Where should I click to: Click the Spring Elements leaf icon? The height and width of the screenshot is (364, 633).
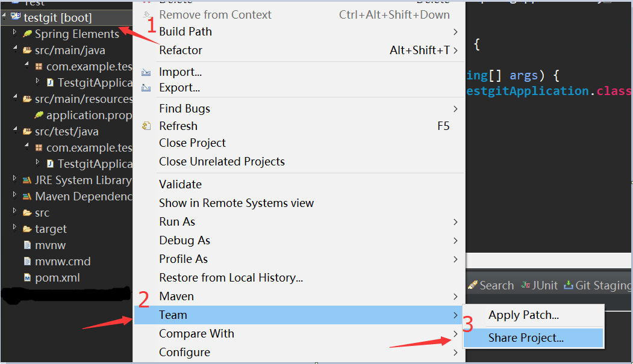coord(27,34)
